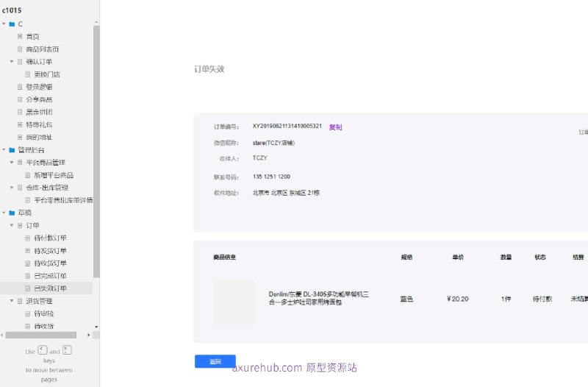This screenshot has height=387, width=588.
Task: Click the horizontal scrollbar right arrow
Action: click(x=88, y=335)
